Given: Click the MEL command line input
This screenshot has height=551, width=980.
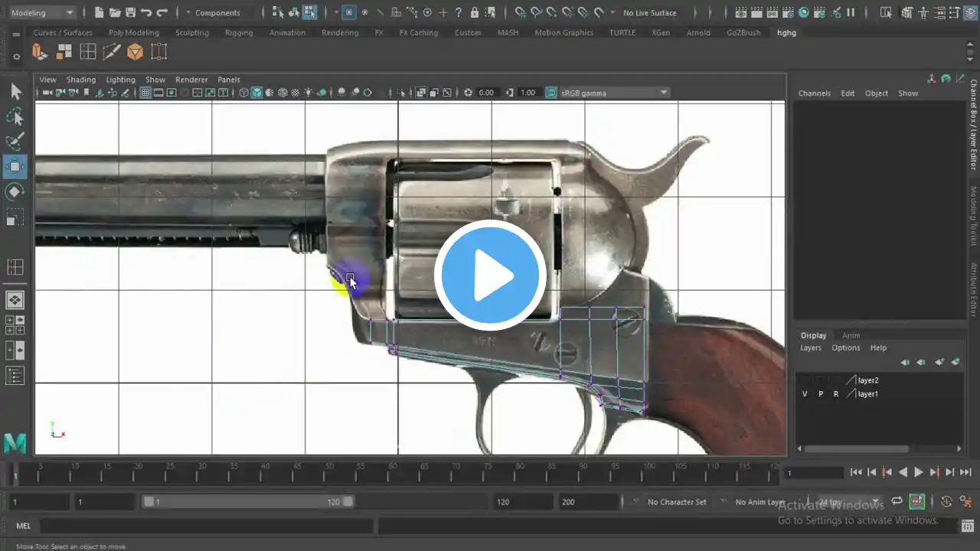Looking at the screenshot, I should pos(206,526).
